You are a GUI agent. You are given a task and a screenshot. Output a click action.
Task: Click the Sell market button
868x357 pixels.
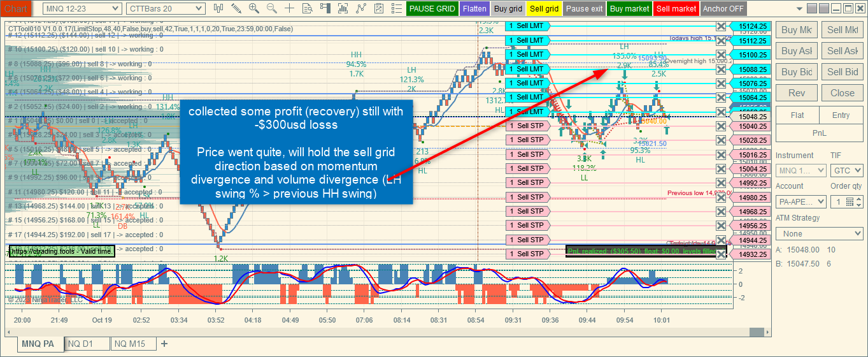pos(676,9)
